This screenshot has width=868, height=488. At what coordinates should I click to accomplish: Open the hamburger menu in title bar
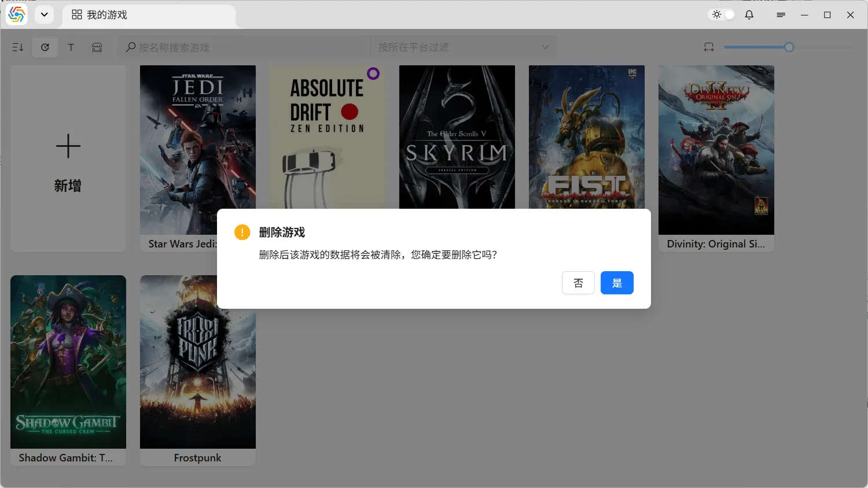[781, 15]
